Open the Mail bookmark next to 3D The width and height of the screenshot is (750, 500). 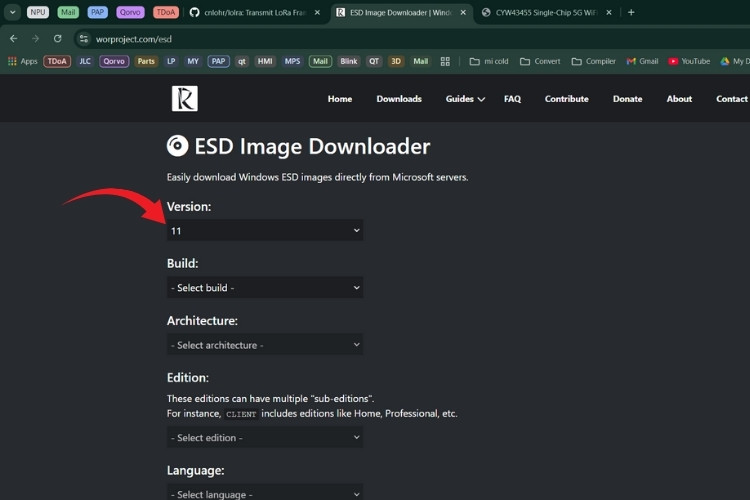click(421, 61)
